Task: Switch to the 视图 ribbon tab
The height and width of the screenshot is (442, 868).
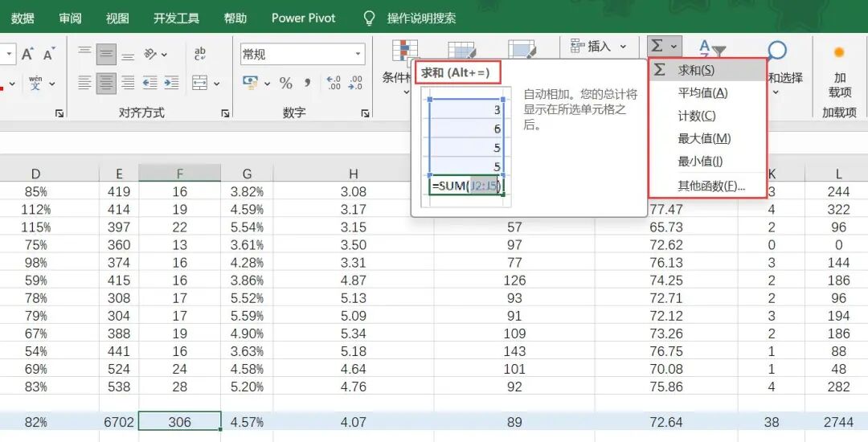Action: (117, 18)
